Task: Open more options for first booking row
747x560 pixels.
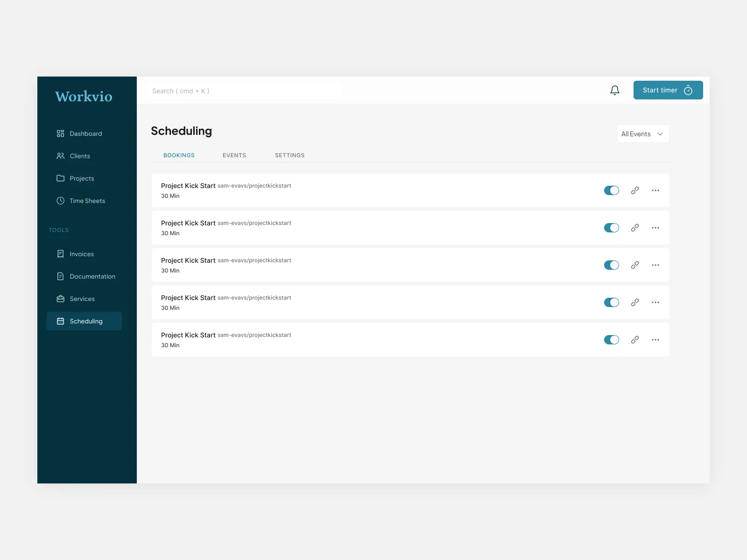Action: coord(655,190)
